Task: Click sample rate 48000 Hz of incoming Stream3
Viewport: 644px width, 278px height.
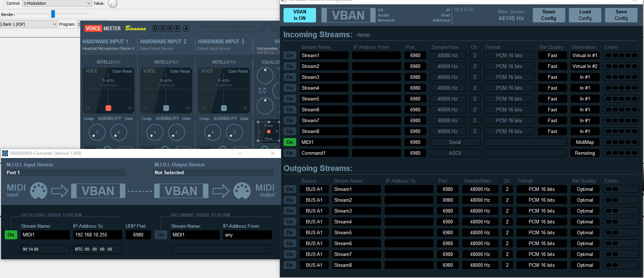Action: pos(448,77)
